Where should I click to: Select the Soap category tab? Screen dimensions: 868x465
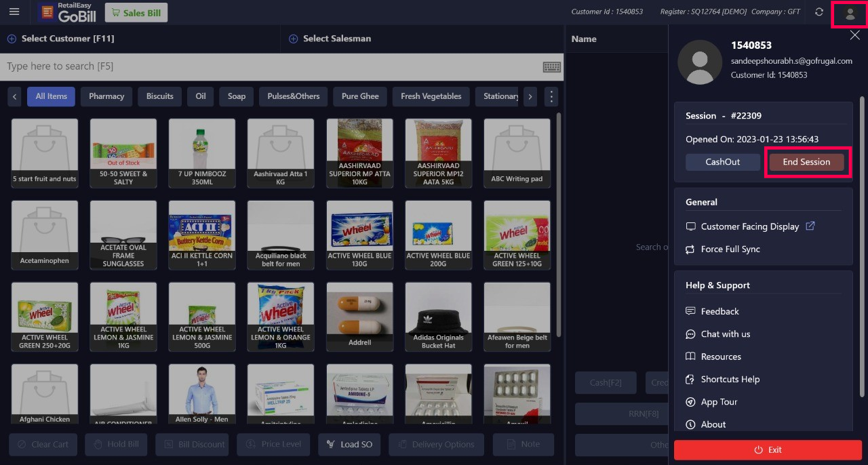(x=237, y=96)
